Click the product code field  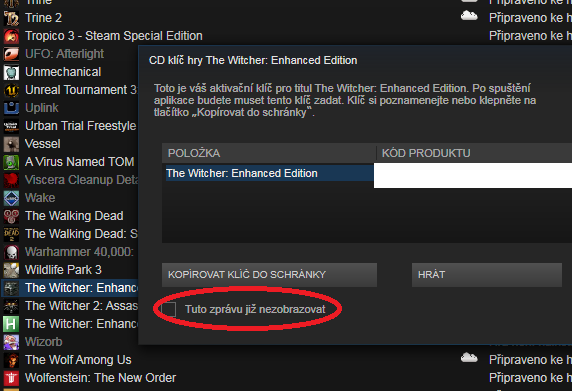point(473,175)
